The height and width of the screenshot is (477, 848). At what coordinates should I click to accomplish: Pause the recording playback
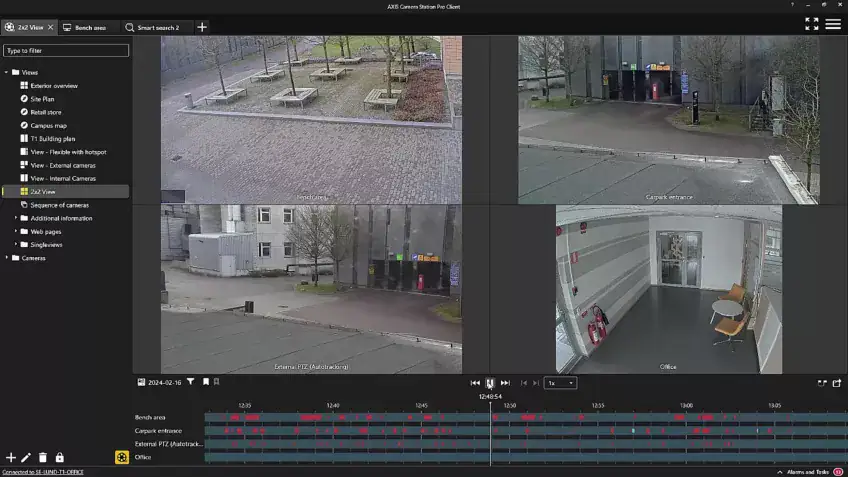pyautogui.click(x=490, y=383)
